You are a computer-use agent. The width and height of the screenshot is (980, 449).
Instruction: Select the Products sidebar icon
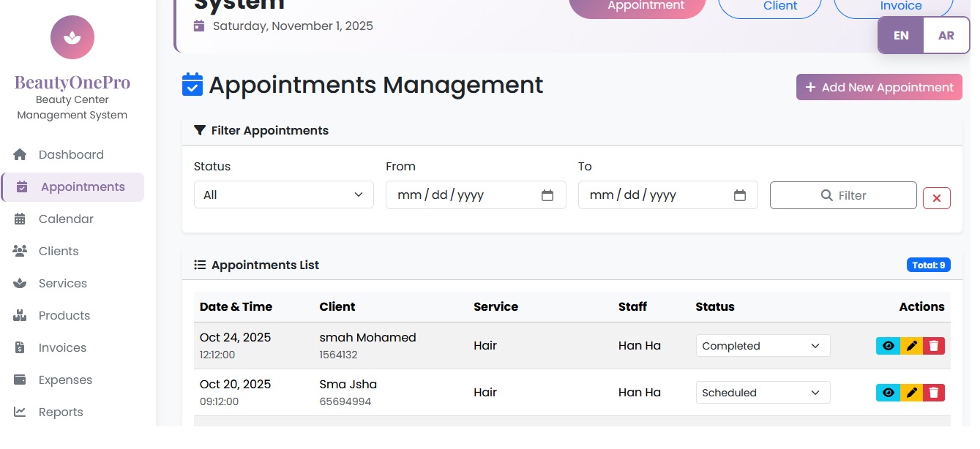click(x=20, y=315)
